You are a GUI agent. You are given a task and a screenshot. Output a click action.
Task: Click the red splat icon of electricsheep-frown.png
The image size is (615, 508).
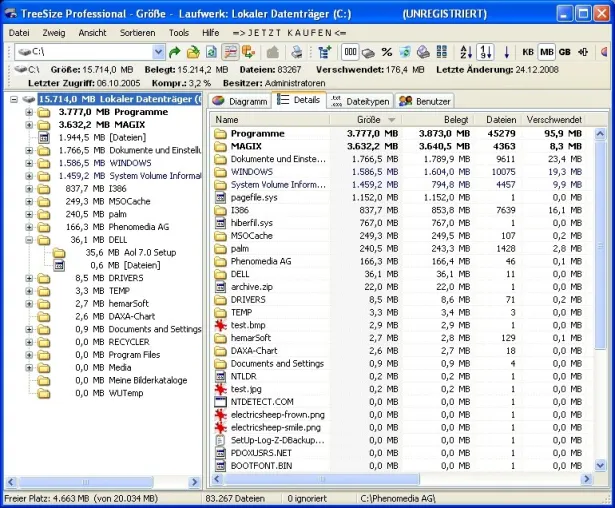click(x=220, y=415)
